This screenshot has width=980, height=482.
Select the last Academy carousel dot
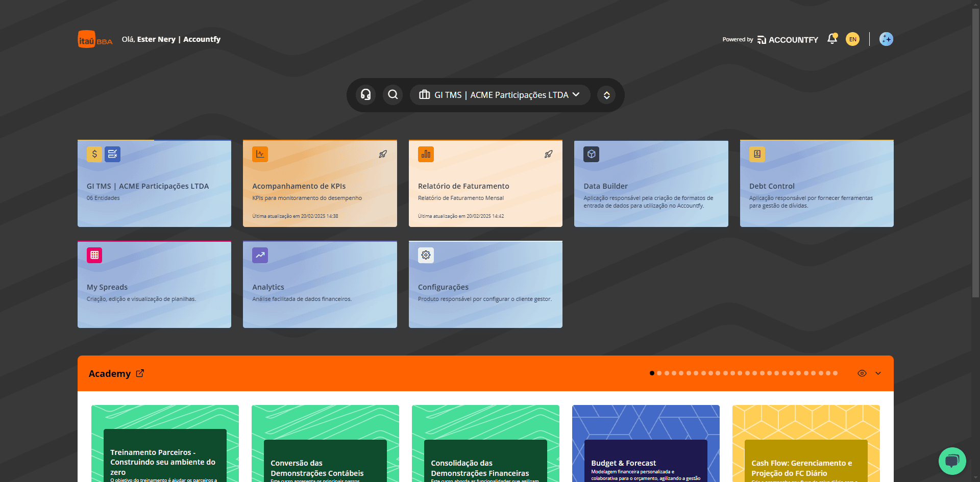click(836, 373)
